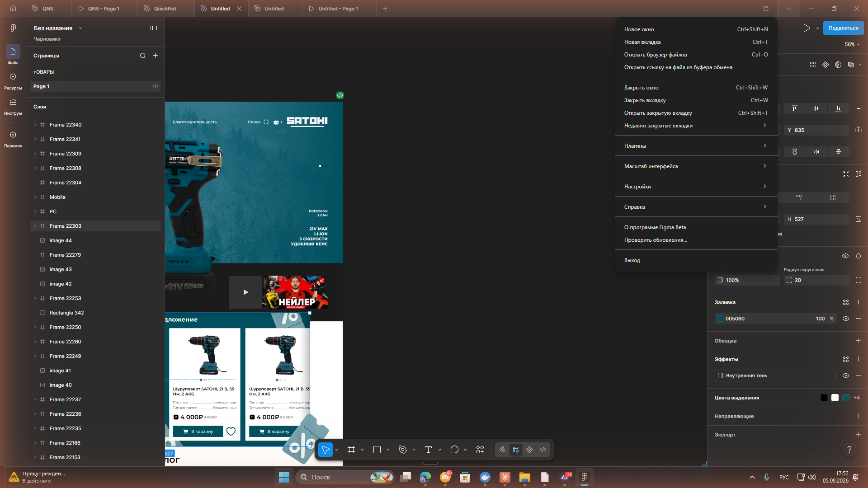The height and width of the screenshot is (488, 868).
Task: Switch to the QuickNet tab
Action: pos(165,9)
